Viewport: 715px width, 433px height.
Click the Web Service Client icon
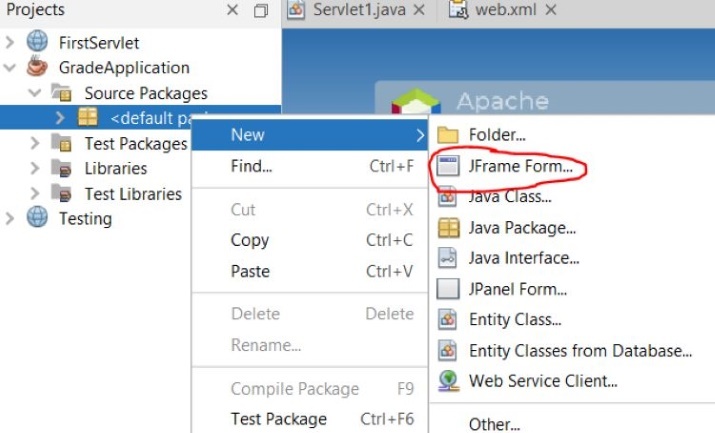pyautogui.click(x=449, y=380)
